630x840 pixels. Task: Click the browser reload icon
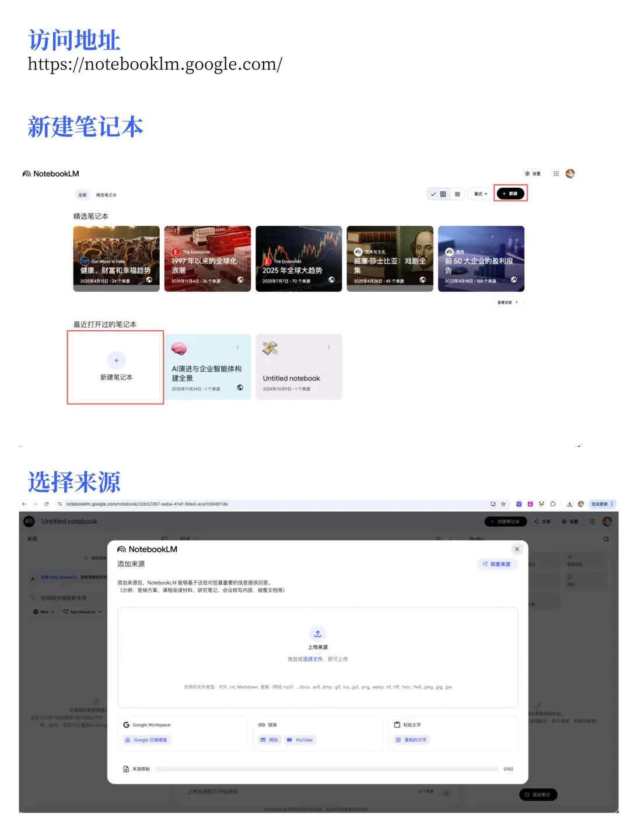coord(46,504)
